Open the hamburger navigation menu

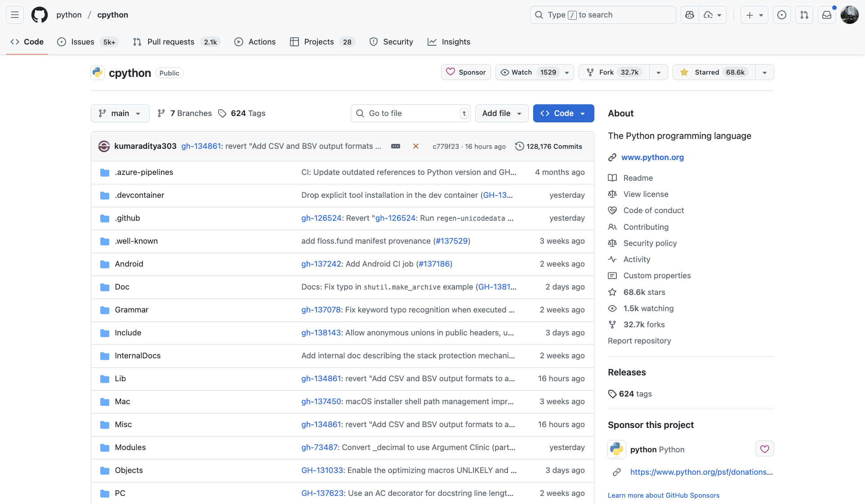click(x=15, y=15)
